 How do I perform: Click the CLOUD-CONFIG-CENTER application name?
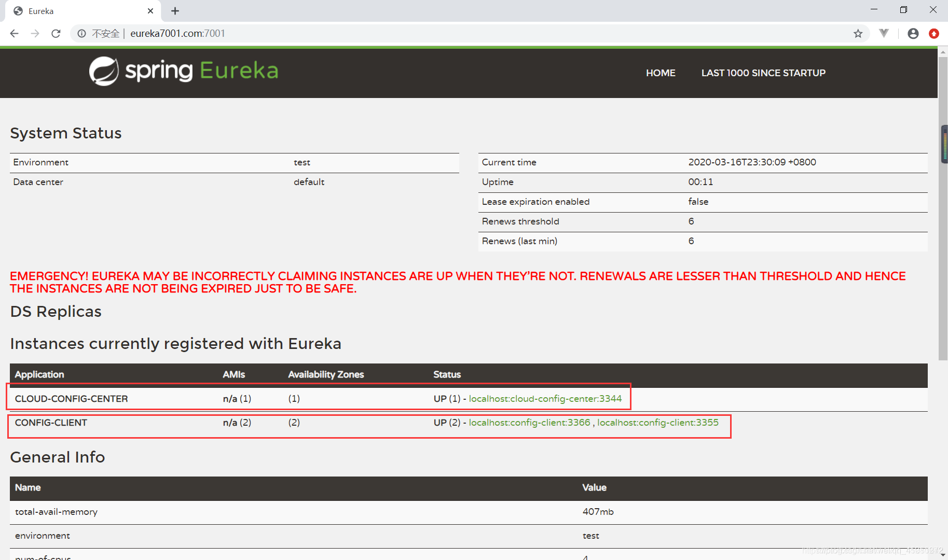[x=72, y=399]
